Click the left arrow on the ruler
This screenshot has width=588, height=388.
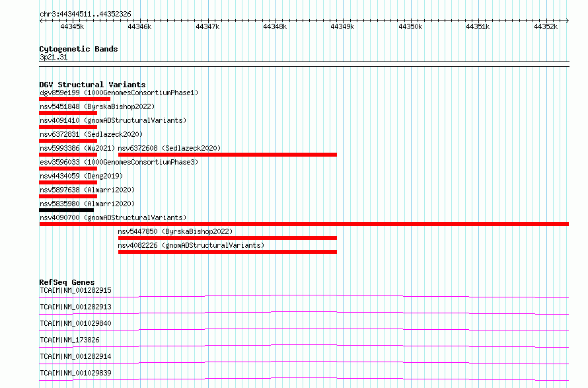(x=41, y=21)
